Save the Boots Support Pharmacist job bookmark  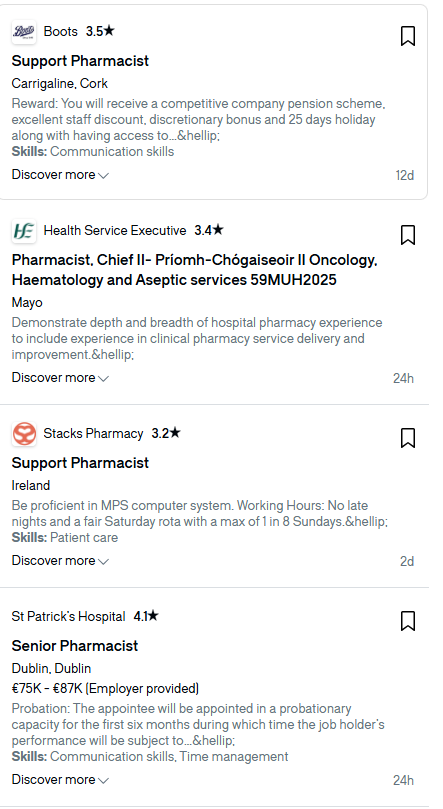point(407,37)
